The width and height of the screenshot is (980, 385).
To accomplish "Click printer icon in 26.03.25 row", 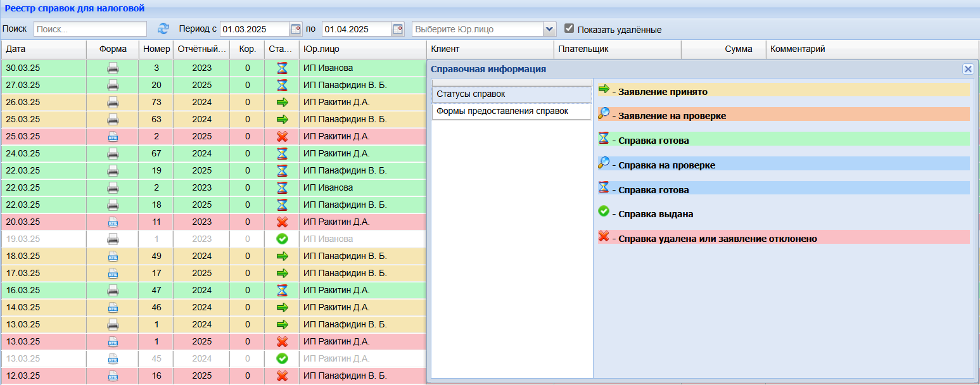I will coord(113,102).
